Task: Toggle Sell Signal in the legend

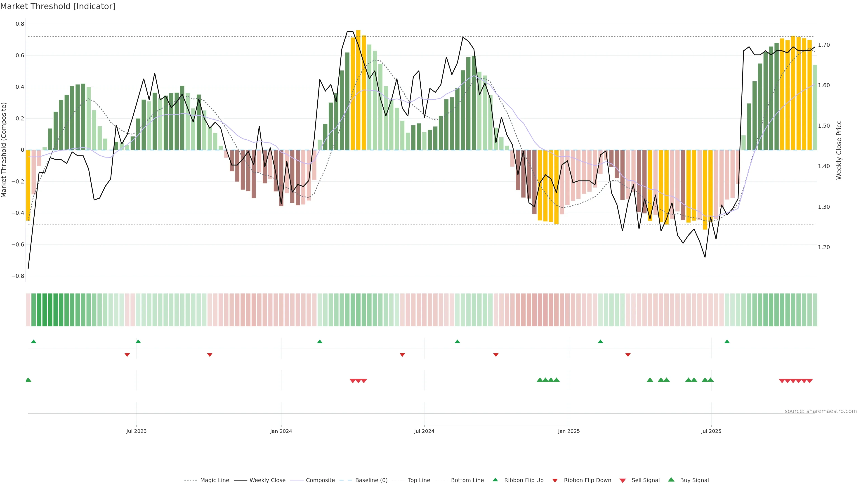Action: pyautogui.click(x=645, y=480)
